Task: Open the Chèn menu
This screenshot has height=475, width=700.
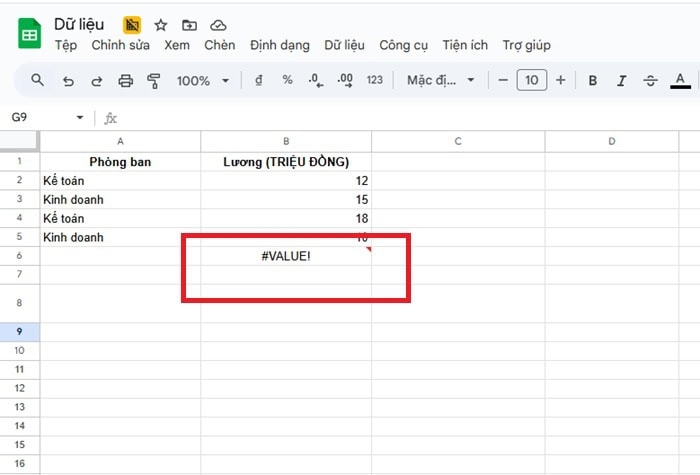Action: [219, 45]
